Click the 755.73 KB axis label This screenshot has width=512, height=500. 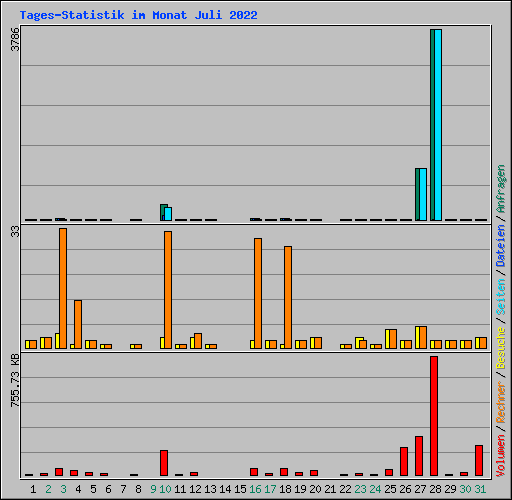[15, 381]
